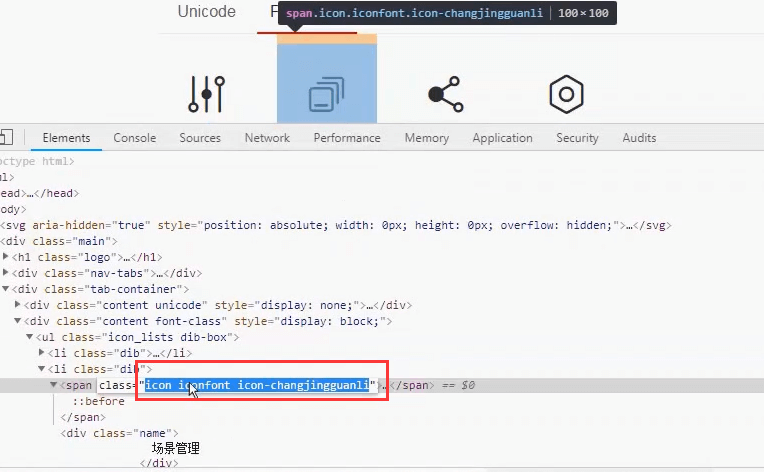The image size is (764, 472).
Task: Click the share nodes icon
Action: tap(445, 94)
